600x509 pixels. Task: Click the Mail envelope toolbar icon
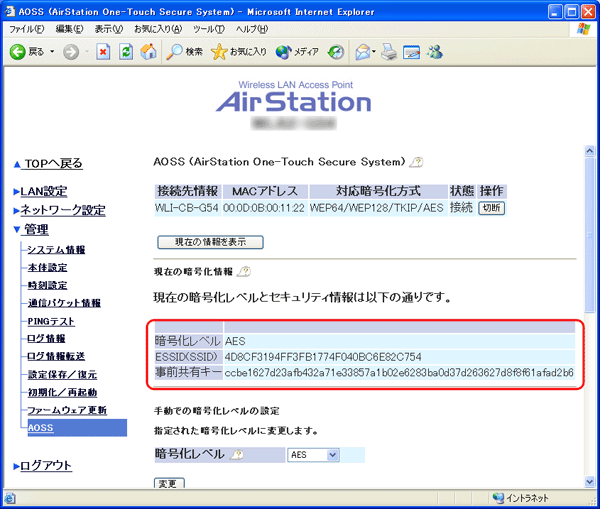coord(363,52)
